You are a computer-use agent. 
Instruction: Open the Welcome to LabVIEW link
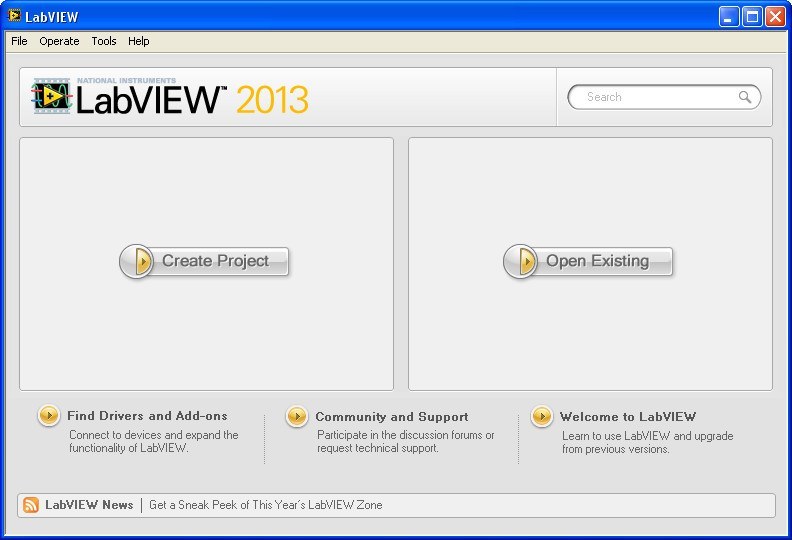point(627,417)
